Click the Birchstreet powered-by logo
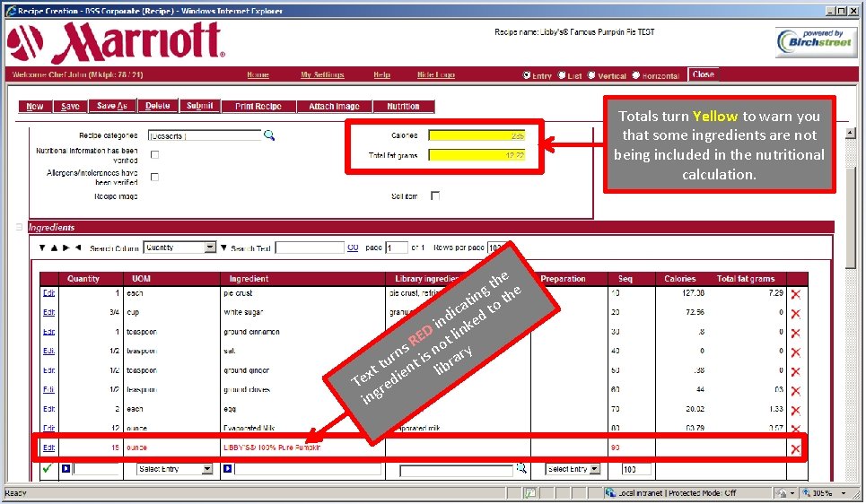 point(817,42)
